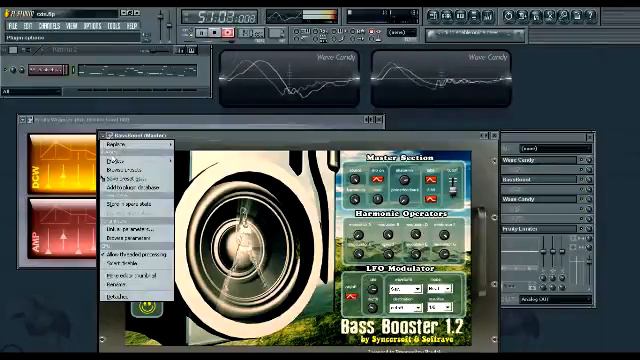This screenshot has height=360, width=640.
Task: Open graph editor button in step sequencer
Action: [x=180, y=51]
